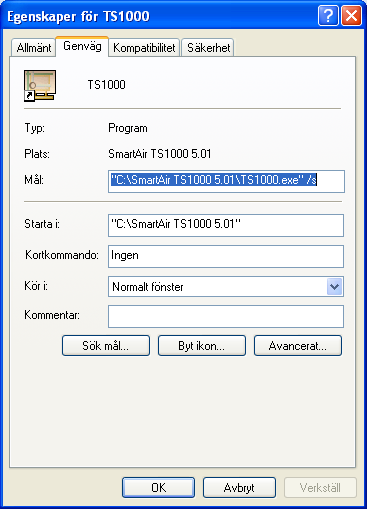Confirm with the OK button
Viewport: 367px width, 509px height.
point(158,488)
